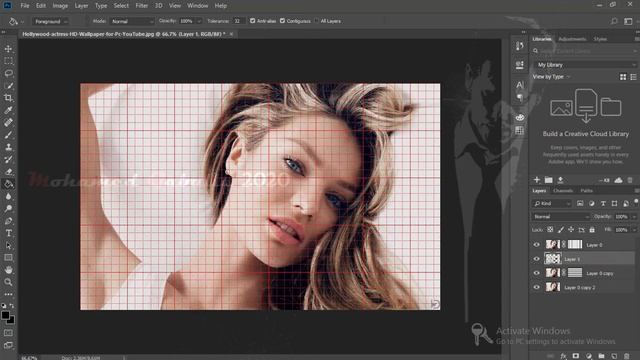Open the My Library dropdown

(586, 65)
